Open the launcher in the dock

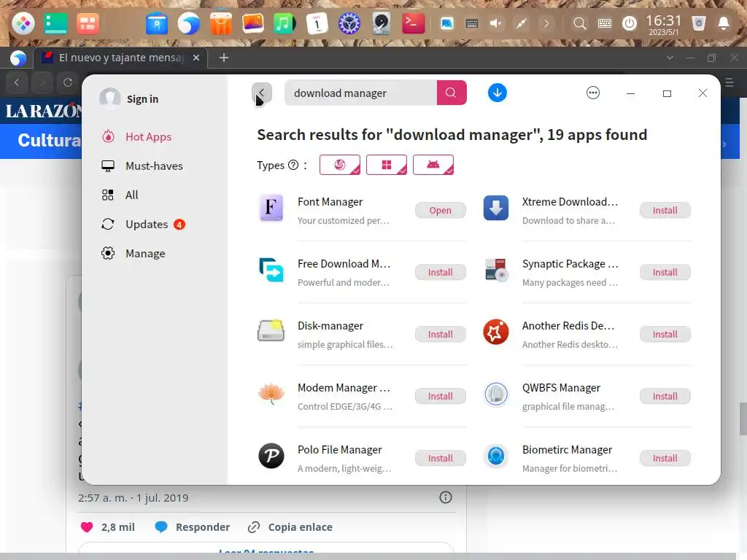(23, 23)
